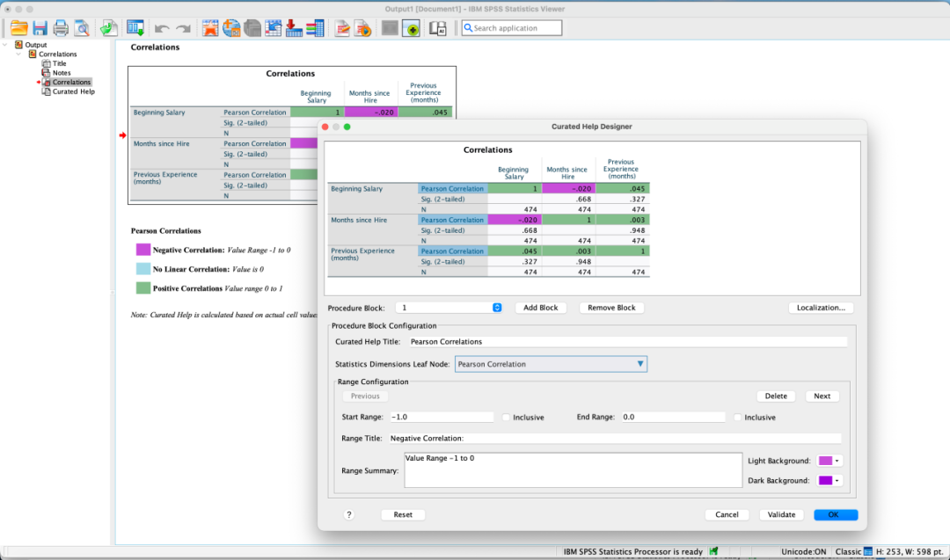Image resolution: width=950 pixels, height=560 pixels.
Task: Click the Reset button
Action: (x=403, y=514)
